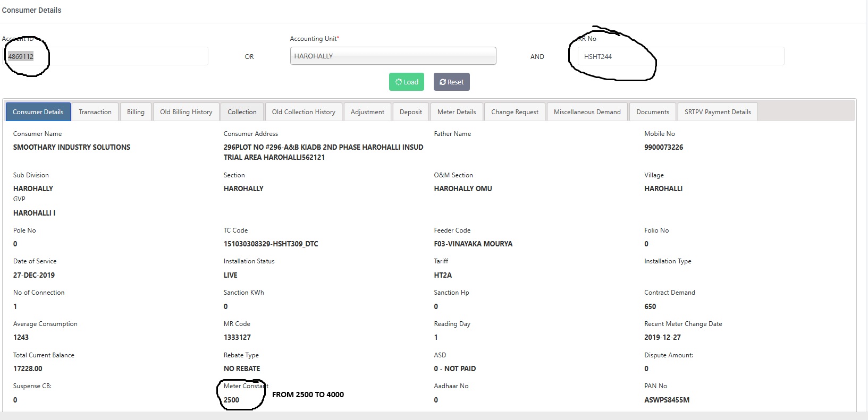
Task: View the SRTPV Payment Details tab
Action: [718, 112]
